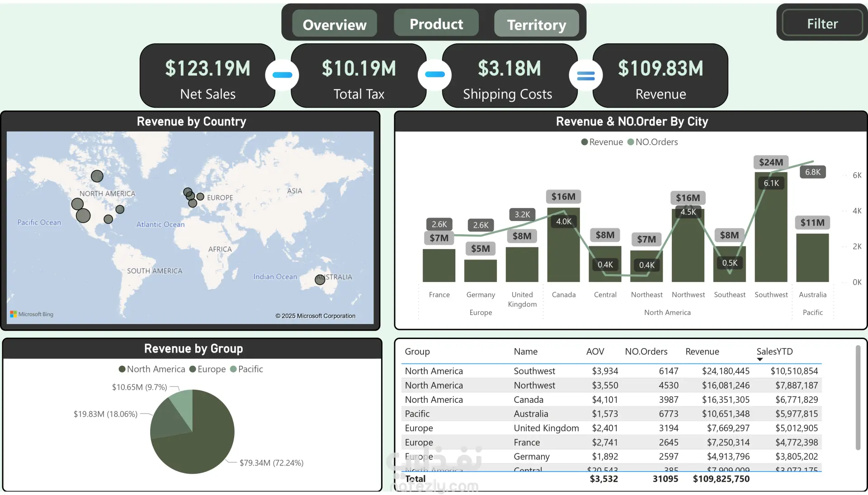Image resolution: width=868 pixels, height=495 pixels.
Task: Click the Europe legend dot in pie chart
Action: click(x=193, y=369)
